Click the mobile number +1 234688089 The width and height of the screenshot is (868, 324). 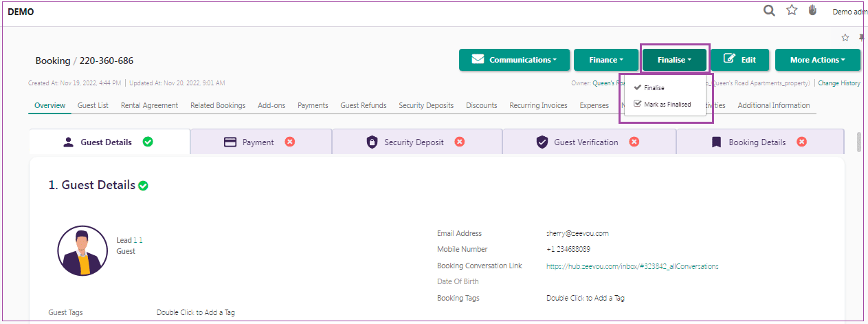click(x=568, y=249)
